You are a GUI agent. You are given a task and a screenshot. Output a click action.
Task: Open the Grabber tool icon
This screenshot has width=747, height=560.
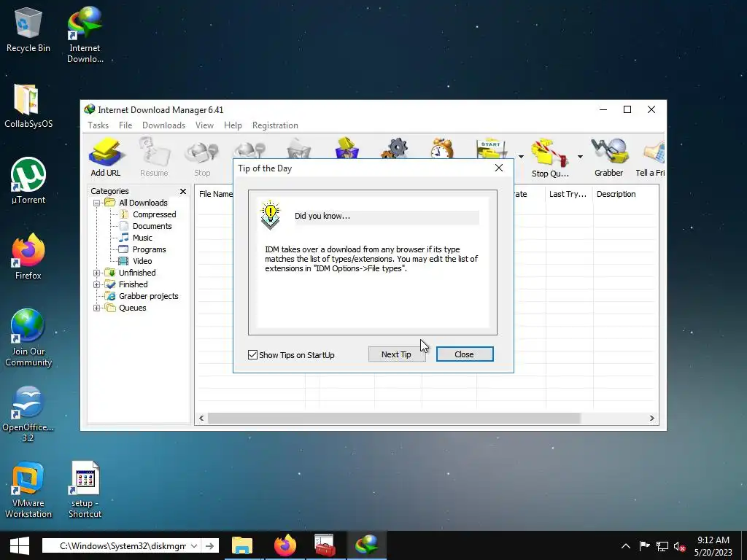tap(609, 157)
